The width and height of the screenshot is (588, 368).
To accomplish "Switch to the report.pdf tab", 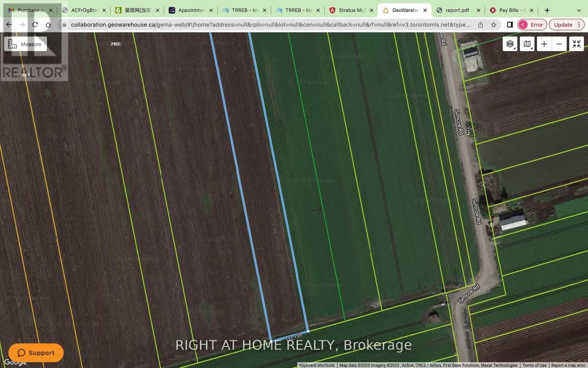I will [x=457, y=10].
